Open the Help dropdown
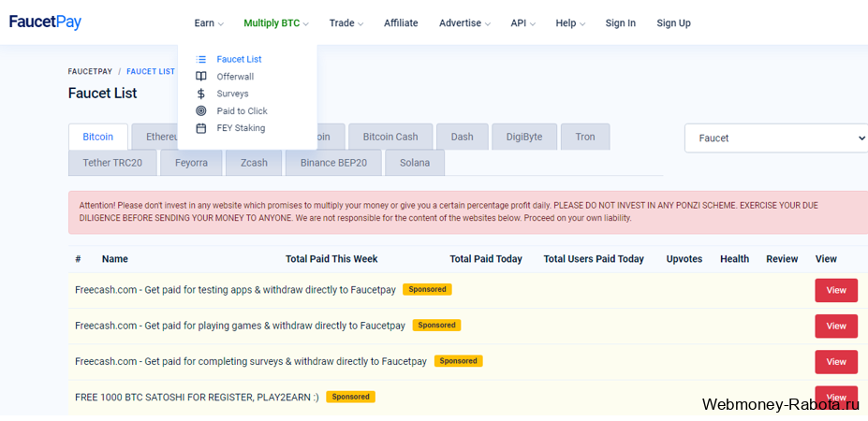 [x=570, y=23]
